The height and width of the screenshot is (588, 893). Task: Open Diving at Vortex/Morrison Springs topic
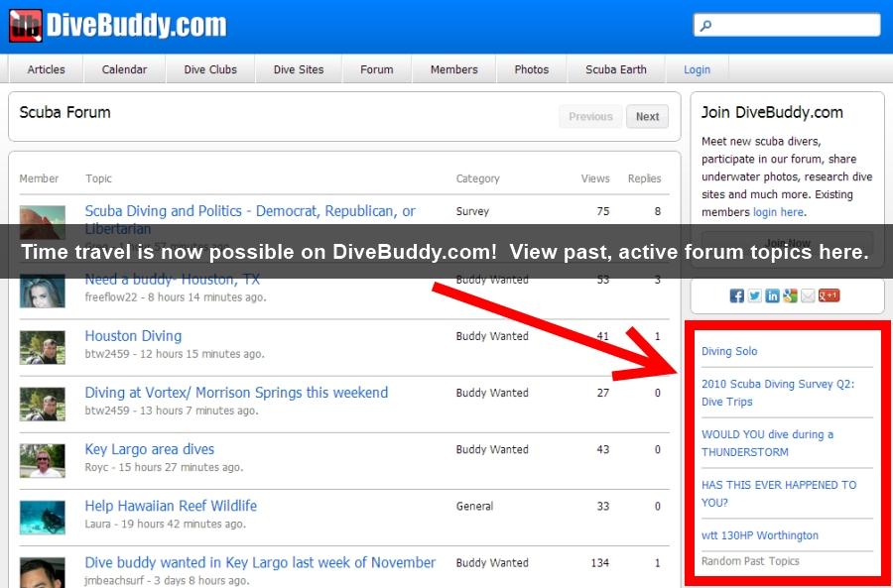(x=236, y=393)
